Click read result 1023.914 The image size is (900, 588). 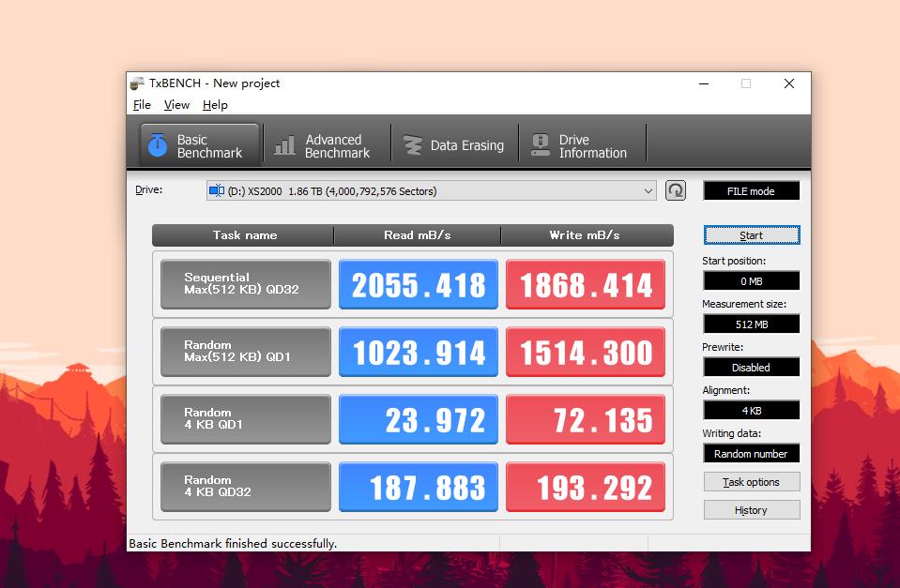tap(419, 352)
